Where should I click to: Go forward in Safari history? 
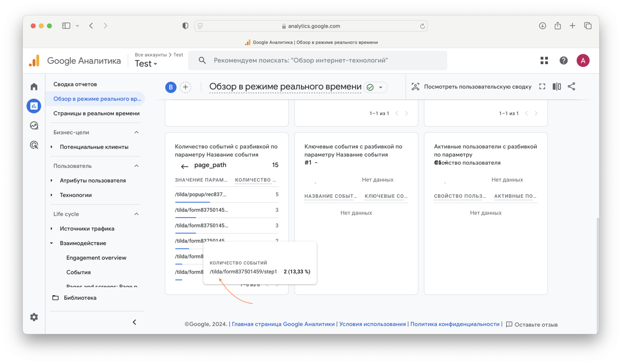click(x=106, y=26)
